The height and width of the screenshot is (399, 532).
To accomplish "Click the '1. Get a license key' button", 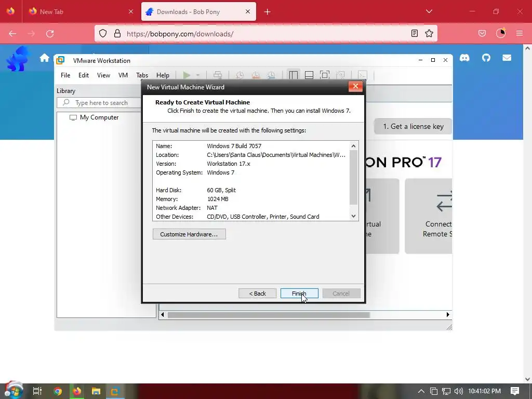I will coord(413,127).
